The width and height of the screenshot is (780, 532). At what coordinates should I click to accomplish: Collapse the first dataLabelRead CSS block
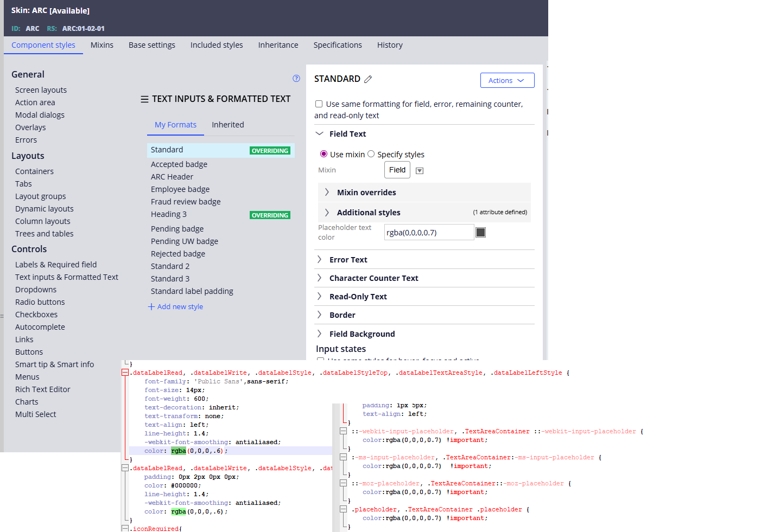pos(125,373)
